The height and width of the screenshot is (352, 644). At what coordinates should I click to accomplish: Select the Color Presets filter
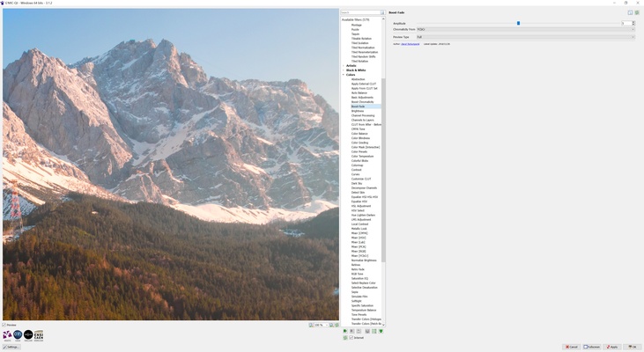click(359, 151)
